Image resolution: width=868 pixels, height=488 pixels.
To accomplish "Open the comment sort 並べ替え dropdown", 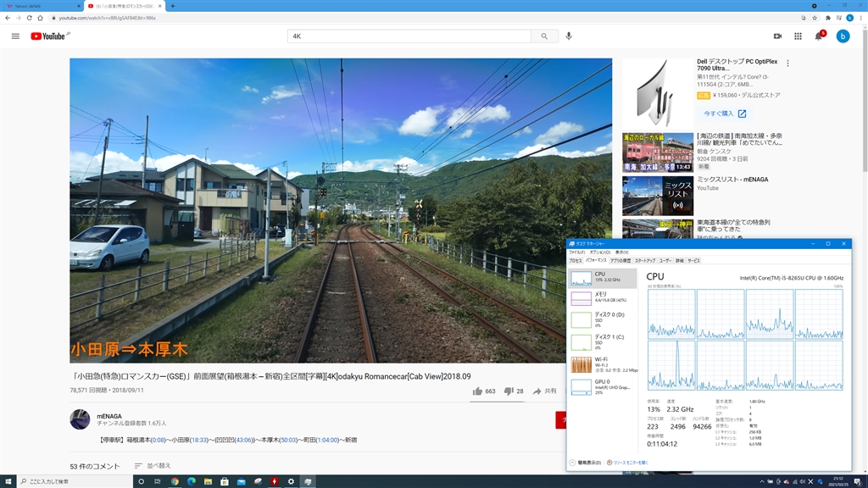I will coord(153,466).
